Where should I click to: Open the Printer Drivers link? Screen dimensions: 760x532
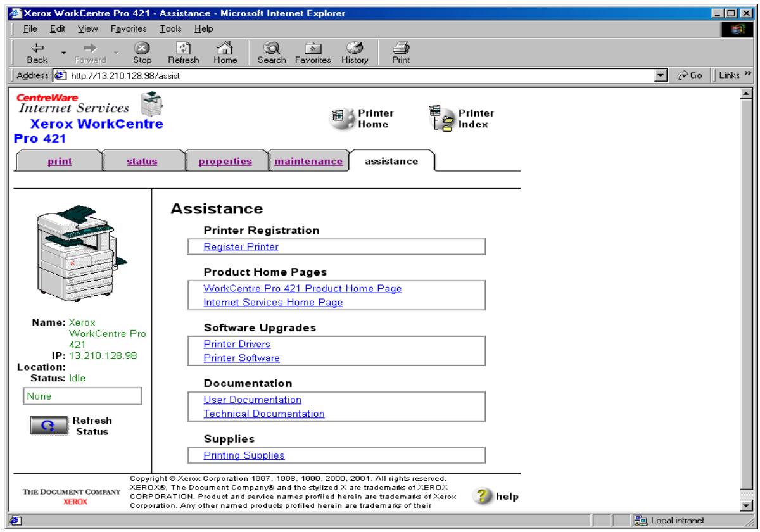[237, 344]
